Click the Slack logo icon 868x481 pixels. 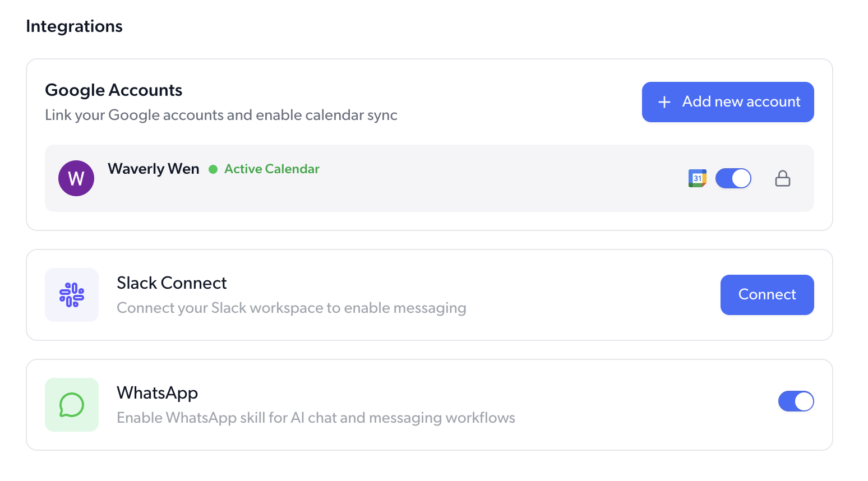pyautogui.click(x=72, y=295)
